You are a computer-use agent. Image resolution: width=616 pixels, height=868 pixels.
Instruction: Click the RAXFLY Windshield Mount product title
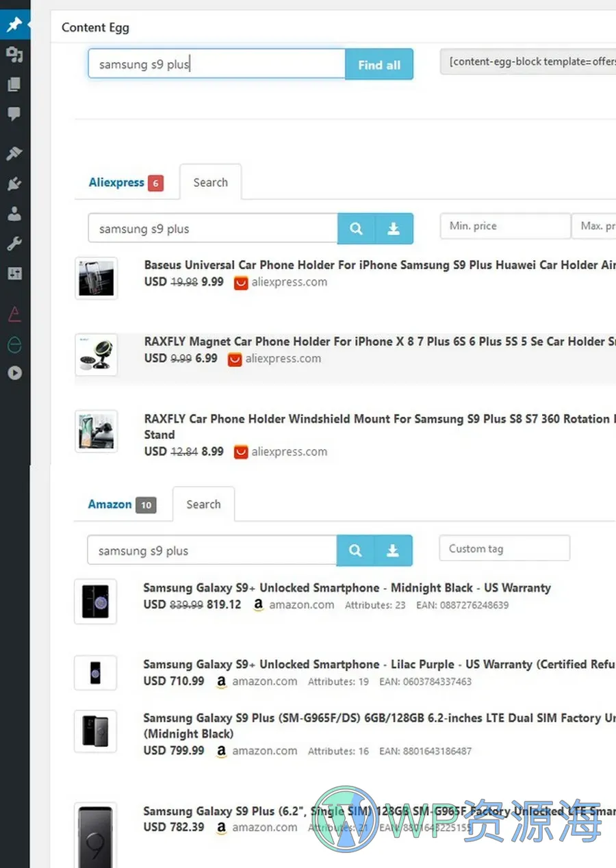380,426
